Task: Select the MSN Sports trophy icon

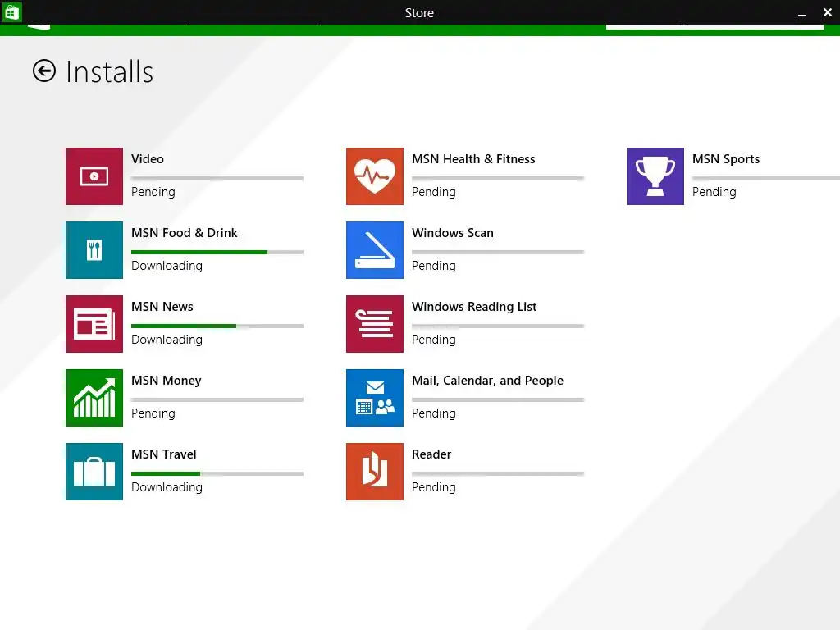Action: pos(655,176)
